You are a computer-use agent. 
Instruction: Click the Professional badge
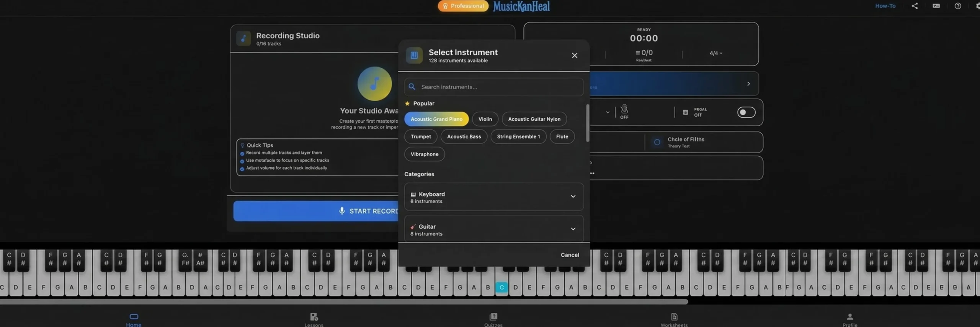[x=463, y=6]
